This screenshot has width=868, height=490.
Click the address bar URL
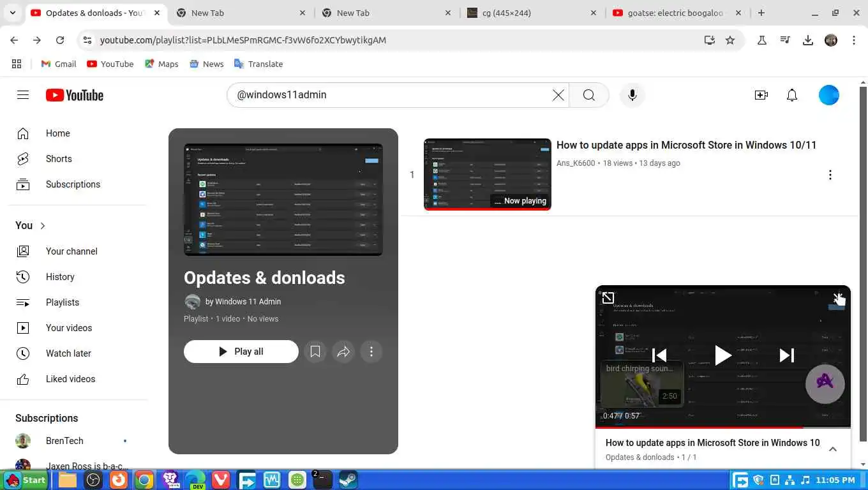(x=243, y=40)
